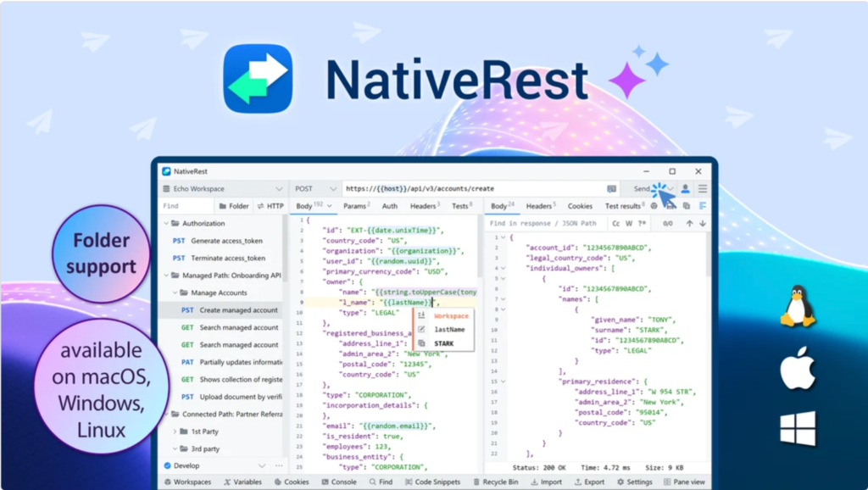Enable case-sensitive search with Cc toggle

(x=616, y=222)
